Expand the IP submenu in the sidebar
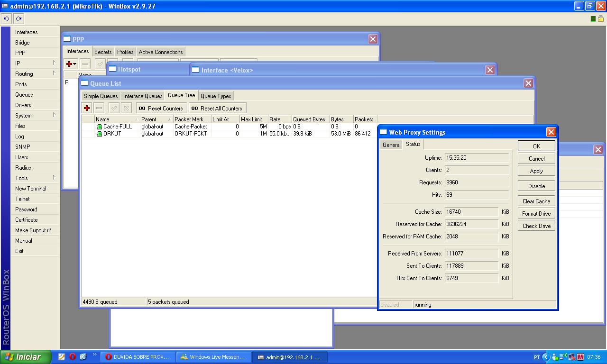Image resolution: width=607 pixels, height=364 pixels. click(x=54, y=63)
